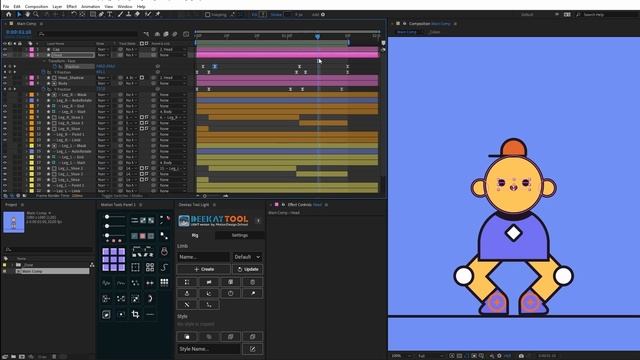
Task: Open the Default dropdown in DeeKay Limb section
Action: pyautogui.click(x=248, y=257)
